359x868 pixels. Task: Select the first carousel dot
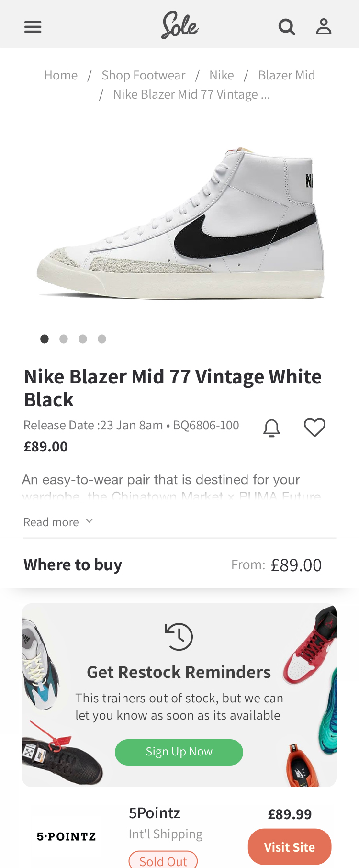45,339
